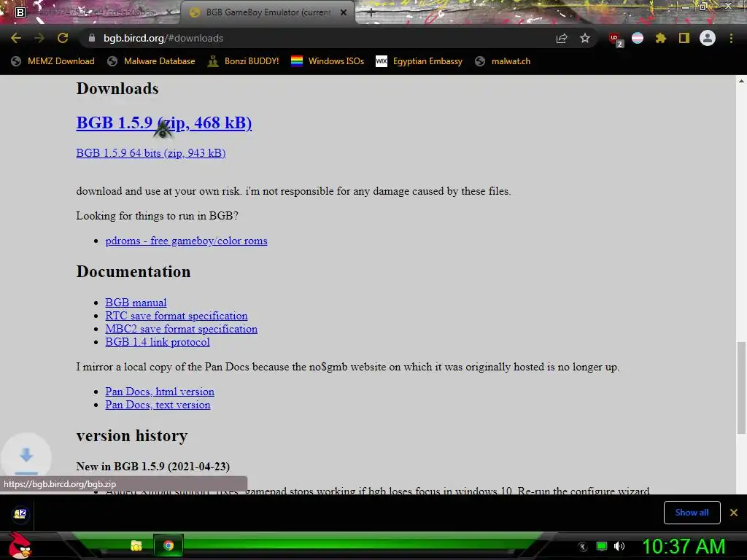Click the scrollbar up arrow
The image size is (747, 560).
[x=741, y=81]
